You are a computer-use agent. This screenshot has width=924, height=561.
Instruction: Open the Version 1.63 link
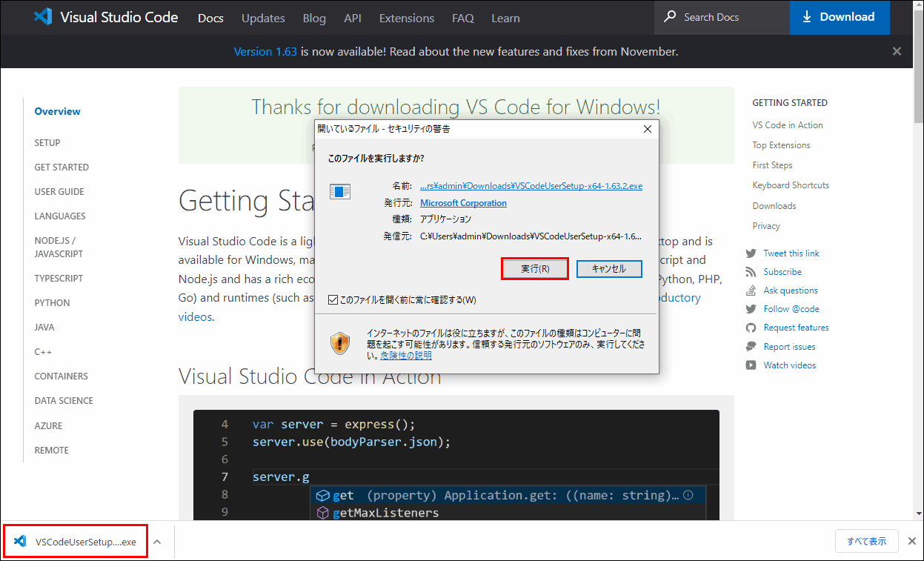pyautogui.click(x=265, y=51)
